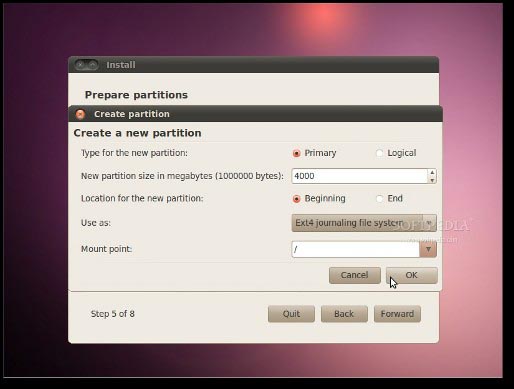Choose End as partition location
The image size is (514, 389).
379,199
